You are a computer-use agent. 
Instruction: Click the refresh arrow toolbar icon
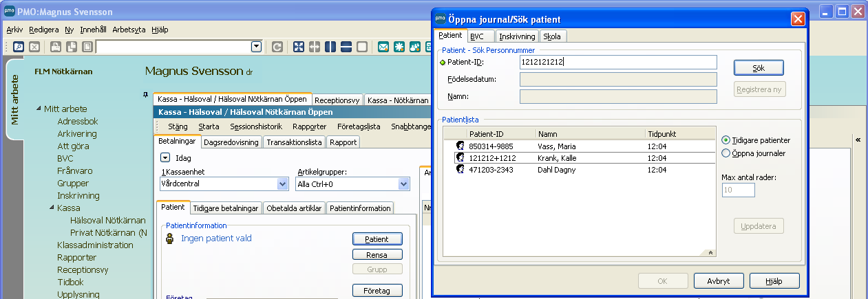coord(277,47)
